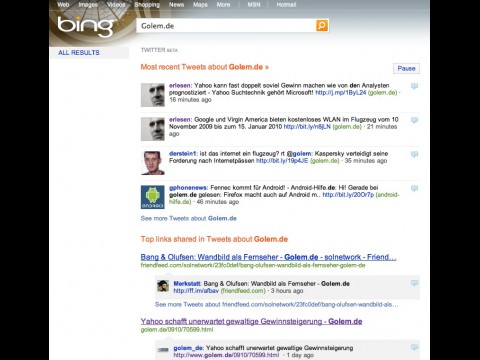This screenshot has height=360, width=480.
Task: Click 'See more Tweets about friendfeed.com/solnetwork' link
Action: pyautogui.click(x=276, y=304)
